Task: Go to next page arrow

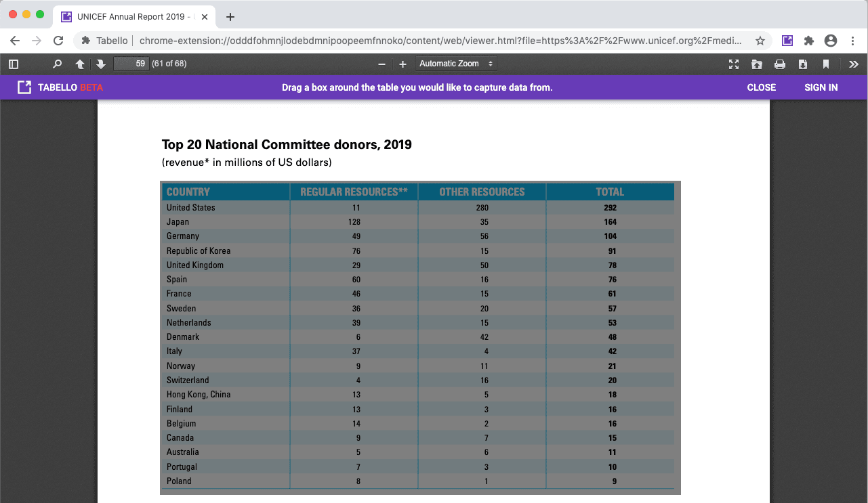Action: [x=101, y=64]
